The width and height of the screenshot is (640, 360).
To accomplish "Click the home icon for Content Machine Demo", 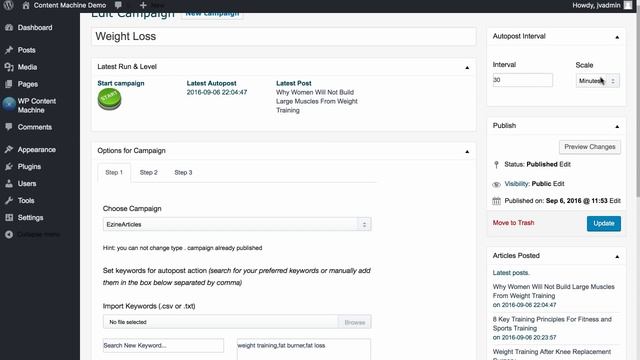I will (x=26, y=5).
